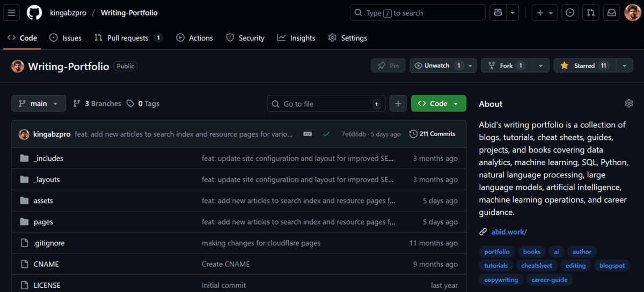
Task: Select the blogspot topic tag
Action: coord(612,265)
